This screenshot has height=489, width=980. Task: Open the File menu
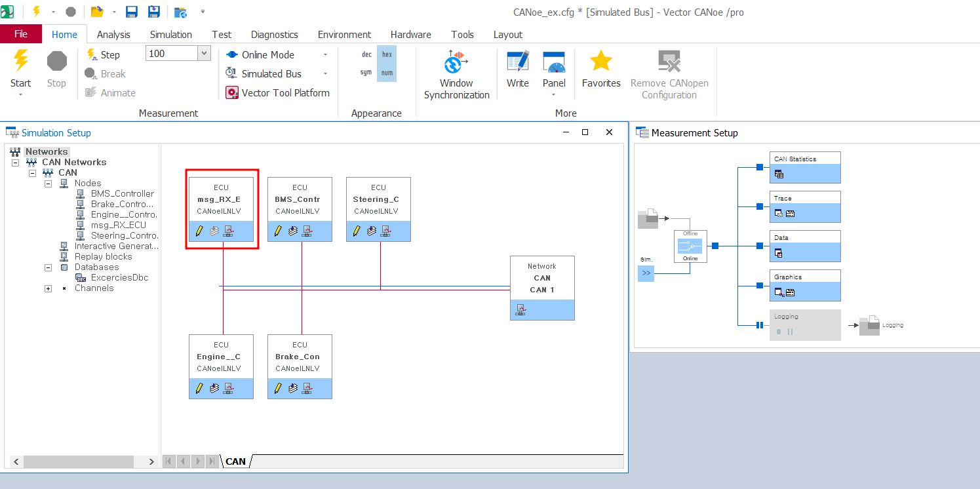[x=21, y=34]
